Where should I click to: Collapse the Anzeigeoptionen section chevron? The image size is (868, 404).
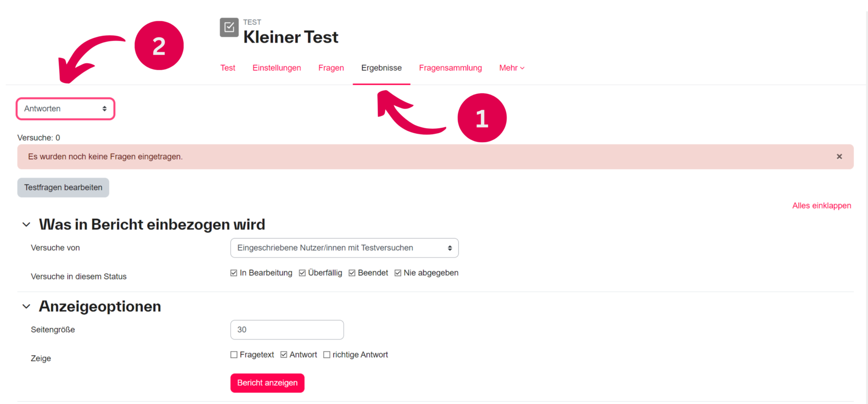tap(26, 307)
